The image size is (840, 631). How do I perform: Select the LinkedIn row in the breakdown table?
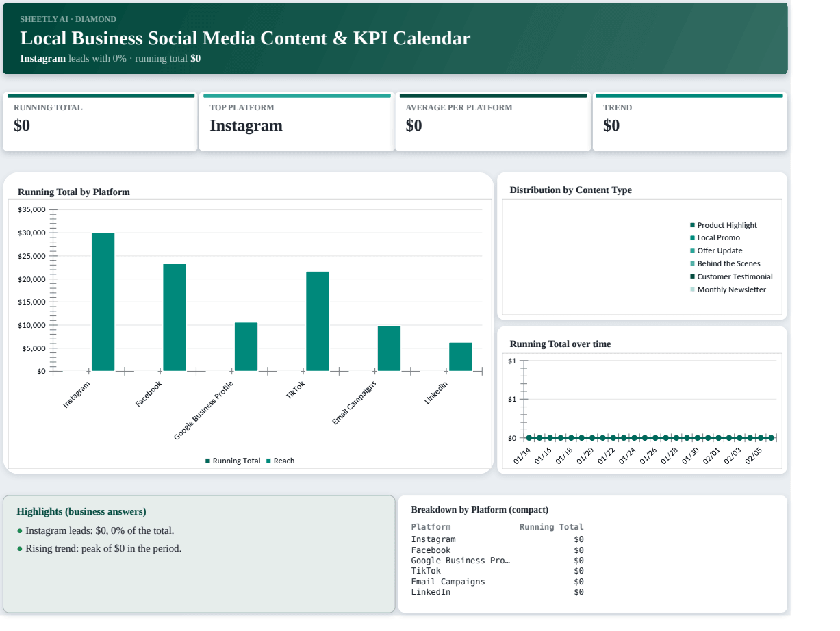pos(498,592)
